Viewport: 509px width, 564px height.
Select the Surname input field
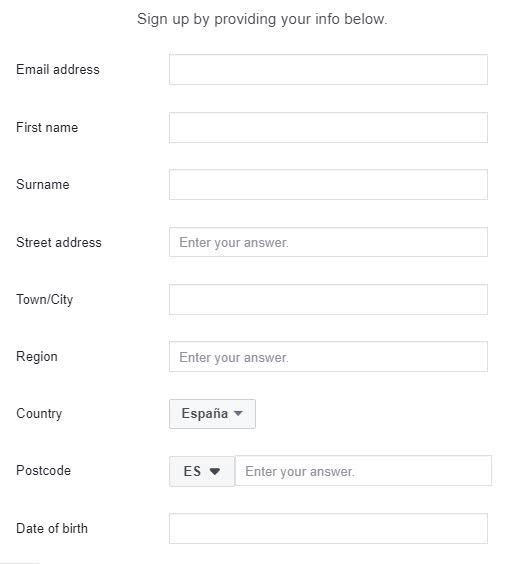tap(328, 185)
